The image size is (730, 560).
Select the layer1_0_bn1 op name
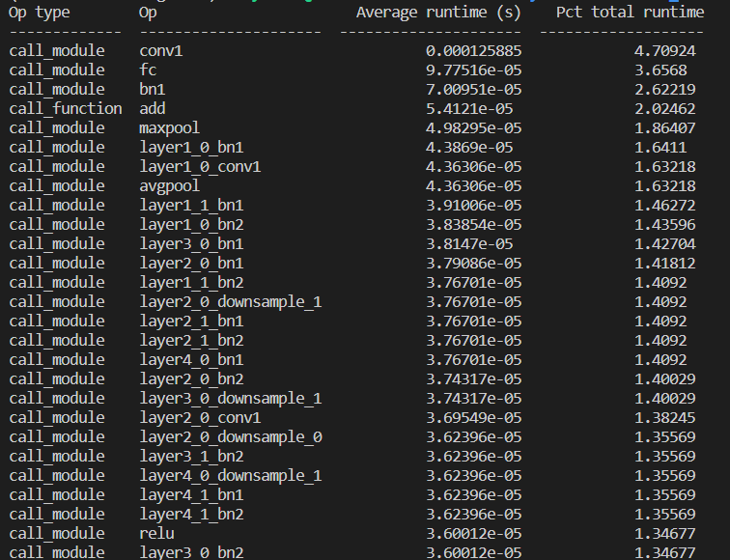pos(191,147)
